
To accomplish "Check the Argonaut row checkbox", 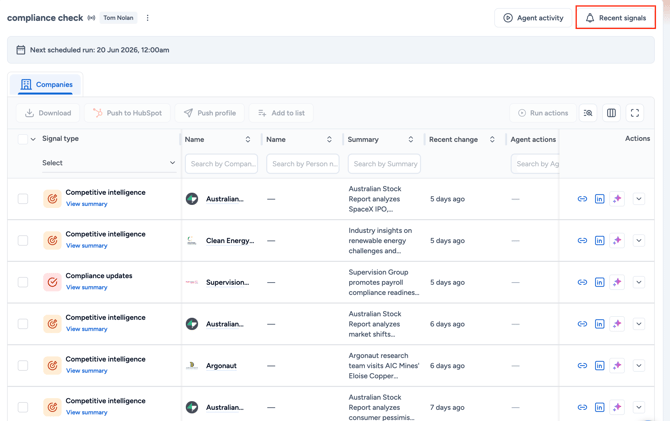I will click(23, 365).
